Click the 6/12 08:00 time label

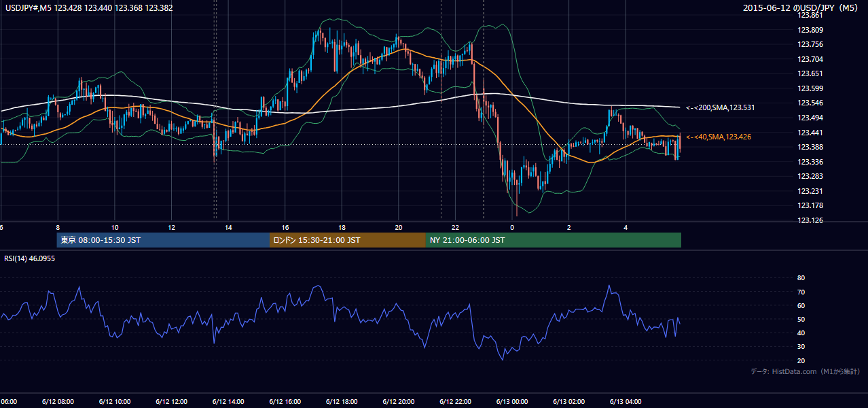[58, 401]
